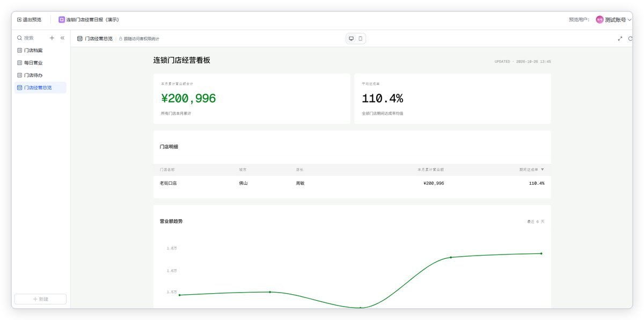This screenshot has height=320, width=644.
Task: Open the 门店待办 page in sidebar
Action: 41,75
